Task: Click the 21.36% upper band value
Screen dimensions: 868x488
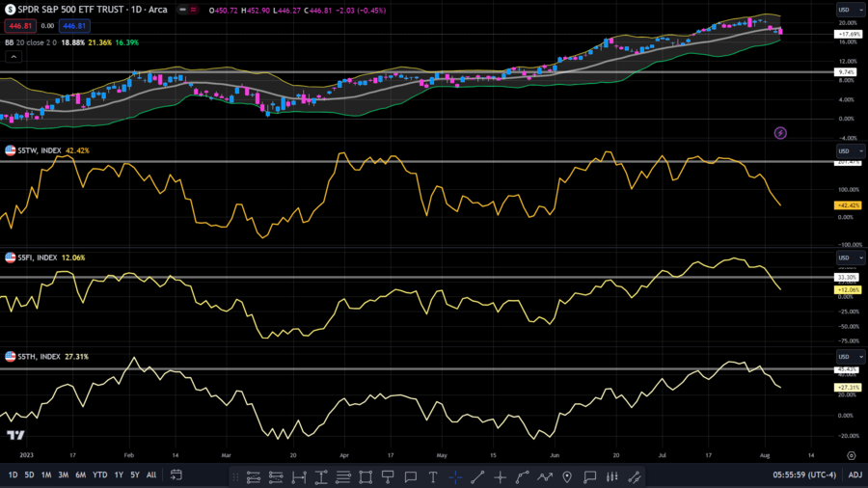Action: pos(99,42)
